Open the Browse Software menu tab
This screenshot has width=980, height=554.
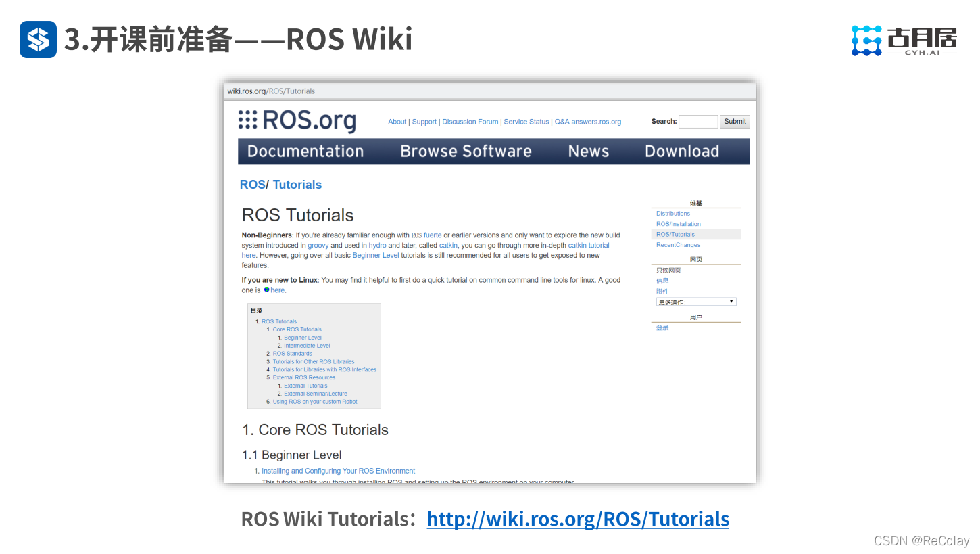click(x=466, y=152)
